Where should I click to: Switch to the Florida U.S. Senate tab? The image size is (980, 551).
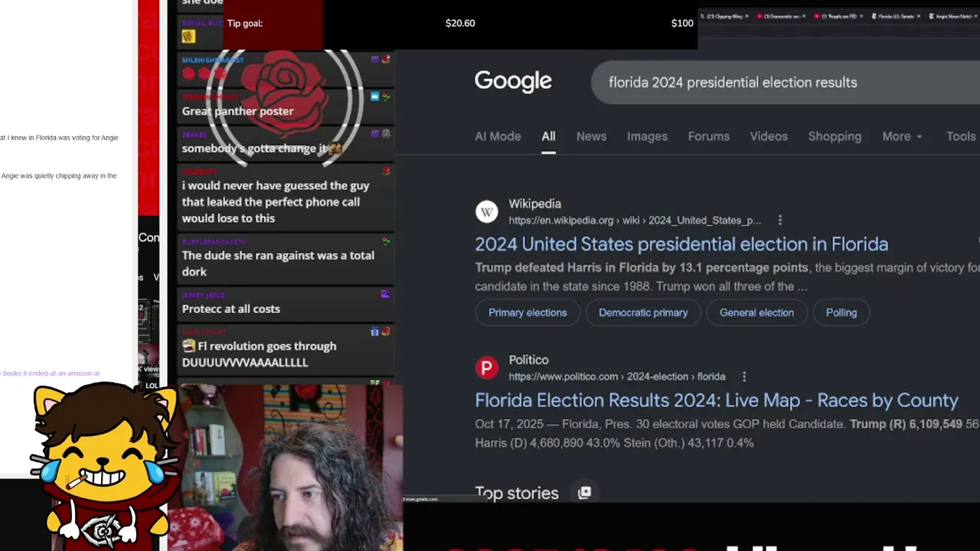click(x=896, y=16)
